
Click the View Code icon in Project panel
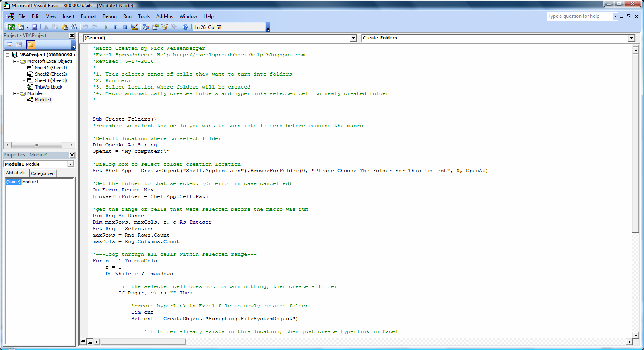10,45
